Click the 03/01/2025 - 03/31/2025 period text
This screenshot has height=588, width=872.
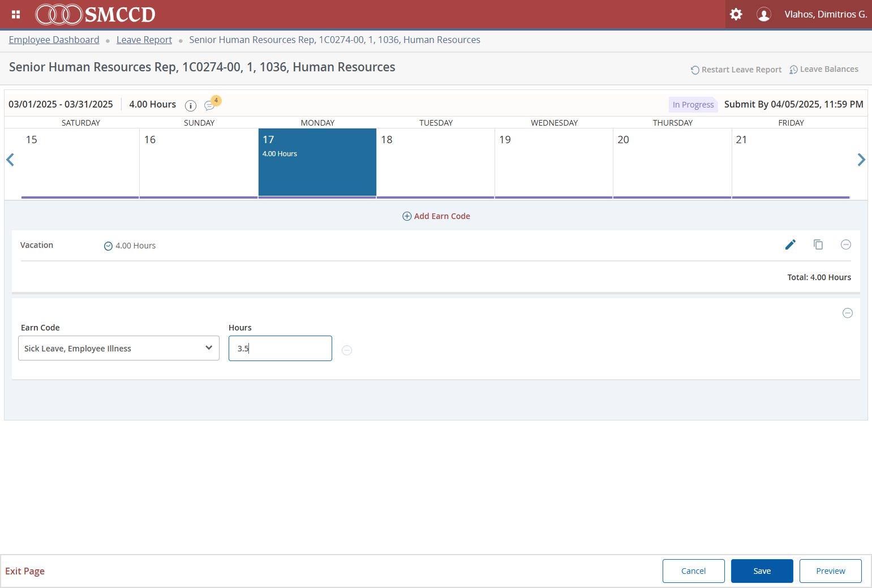click(x=61, y=104)
